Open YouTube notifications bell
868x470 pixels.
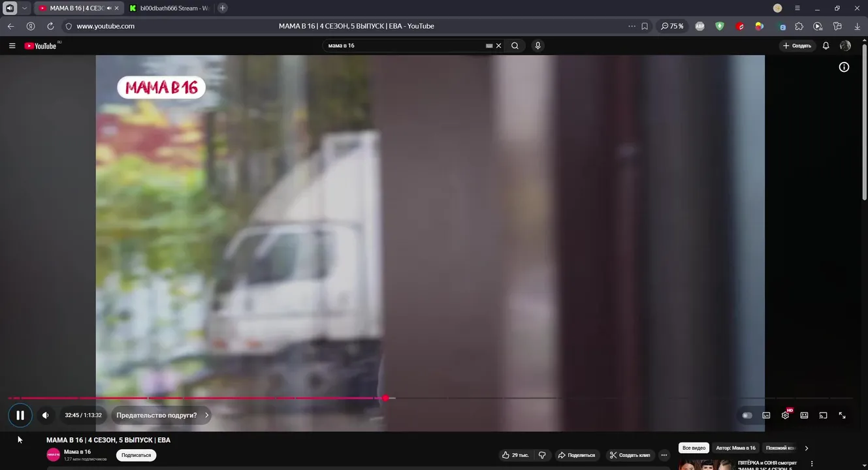[826, 46]
